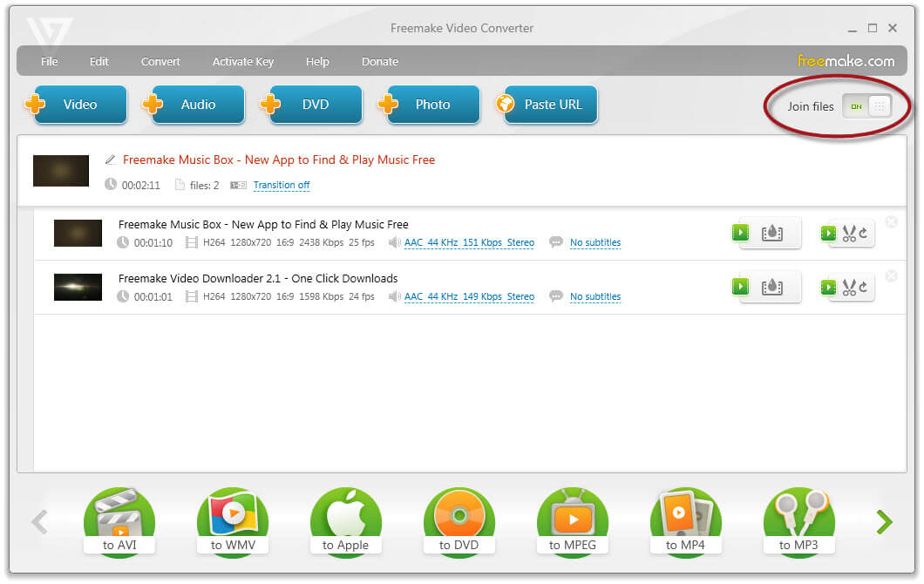The image size is (924, 584).
Task: Open the Help menu
Action: coord(317,61)
